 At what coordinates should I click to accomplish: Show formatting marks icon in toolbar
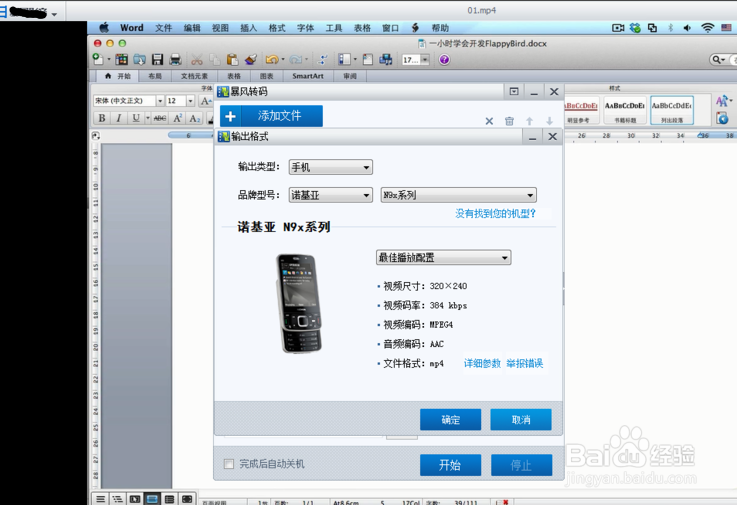point(322,59)
